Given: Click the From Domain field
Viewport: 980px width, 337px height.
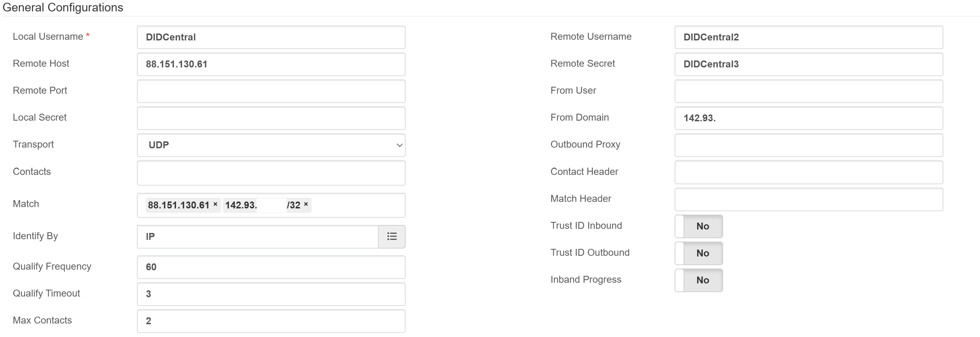Looking at the screenshot, I should (x=809, y=118).
